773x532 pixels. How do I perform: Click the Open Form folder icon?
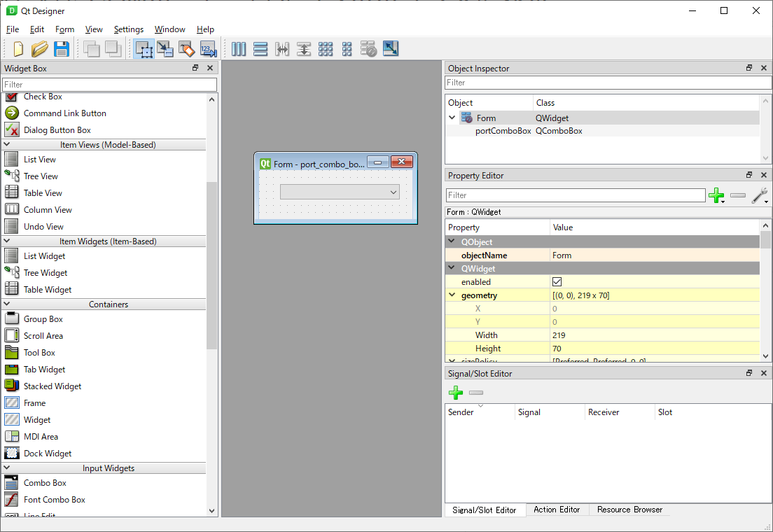[x=39, y=49]
